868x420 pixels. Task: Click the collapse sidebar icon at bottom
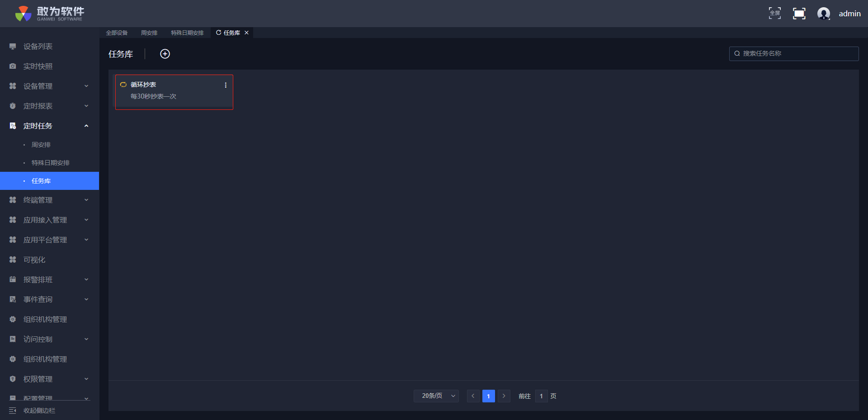pyautogui.click(x=13, y=411)
